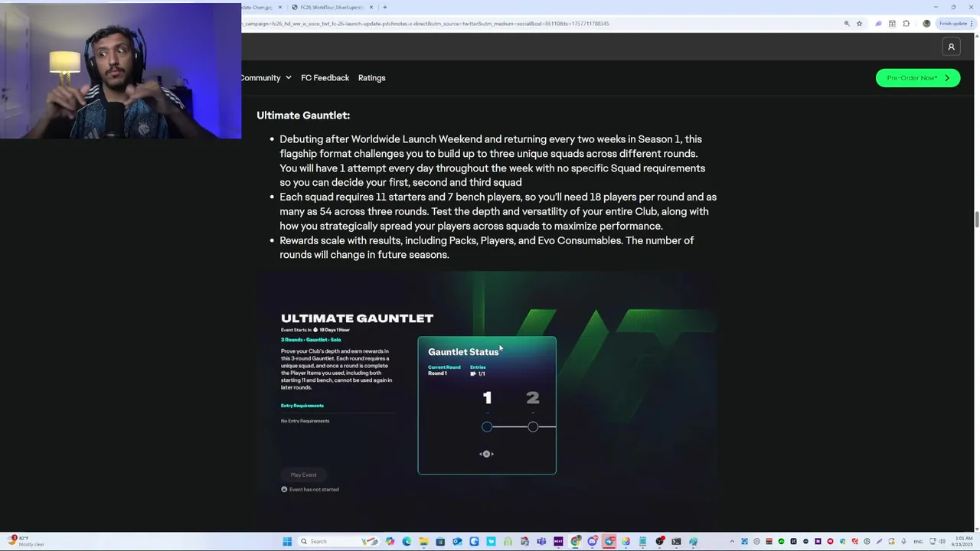The image size is (980, 551).
Task: Select round 2 node on gauntlet slider
Action: click(533, 427)
